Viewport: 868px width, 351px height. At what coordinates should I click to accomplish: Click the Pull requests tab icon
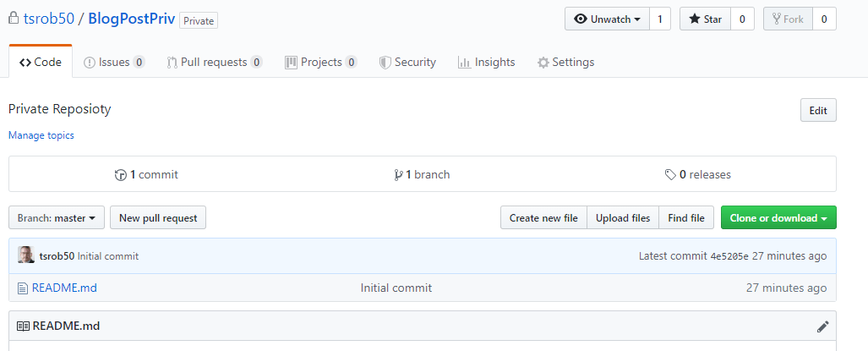coord(172,63)
